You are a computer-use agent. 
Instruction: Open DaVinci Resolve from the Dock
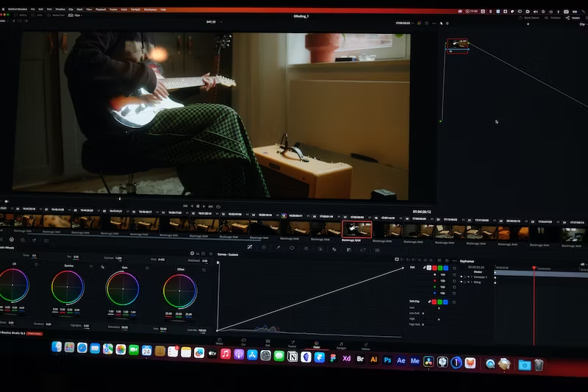[429, 362]
